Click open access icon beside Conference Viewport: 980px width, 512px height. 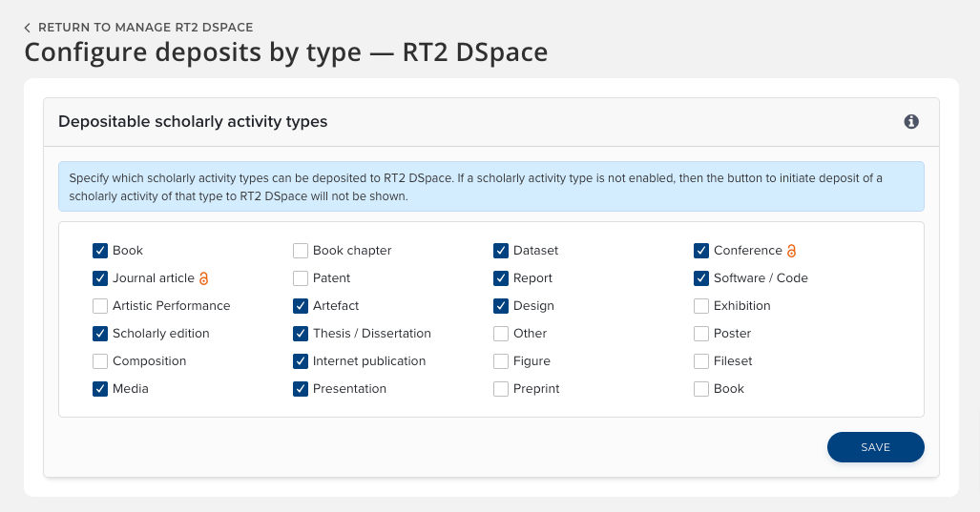pyautogui.click(x=791, y=251)
